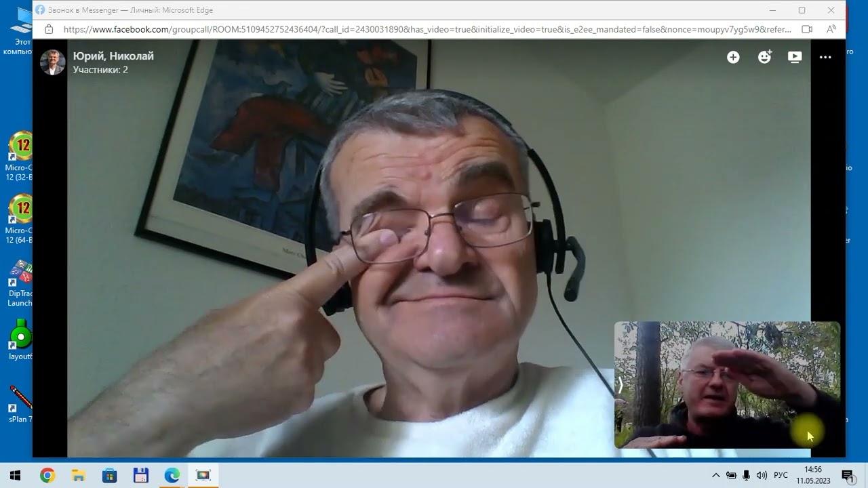This screenshot has width=868, height=488.
Task: Click the "Юрий, Николай" call title
Action: click(x=113, y=56)
